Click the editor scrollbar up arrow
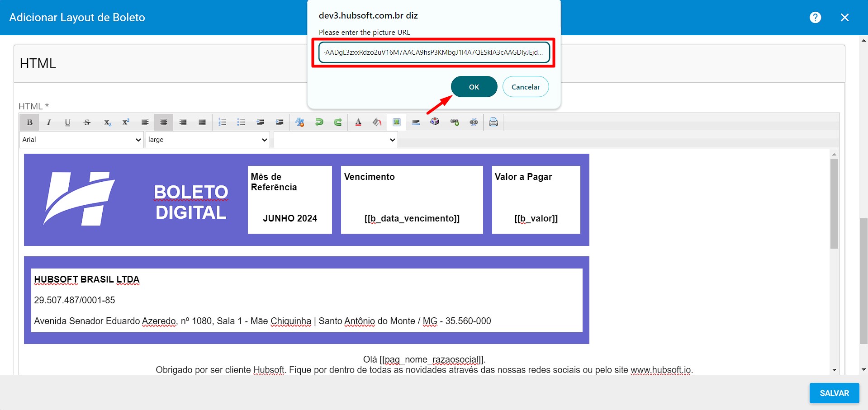Viewport: 868px width, 410px height. pyautogui.click(x=834, y=155)
